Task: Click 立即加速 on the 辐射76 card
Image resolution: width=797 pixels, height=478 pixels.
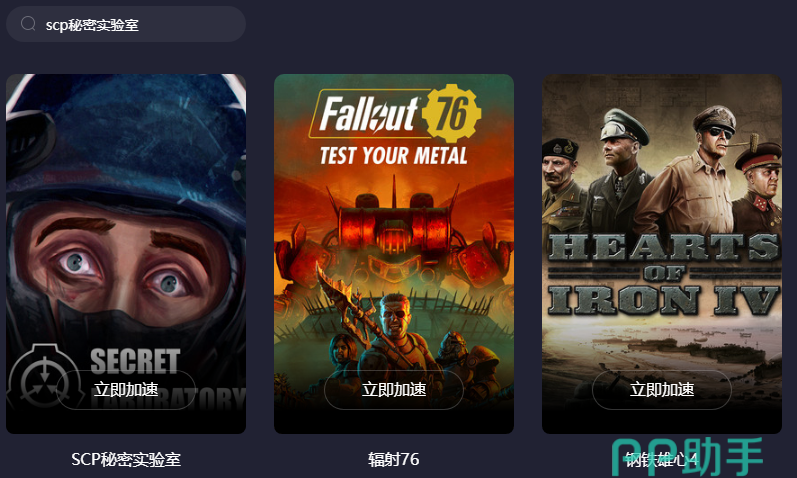Action: (394, 390)
